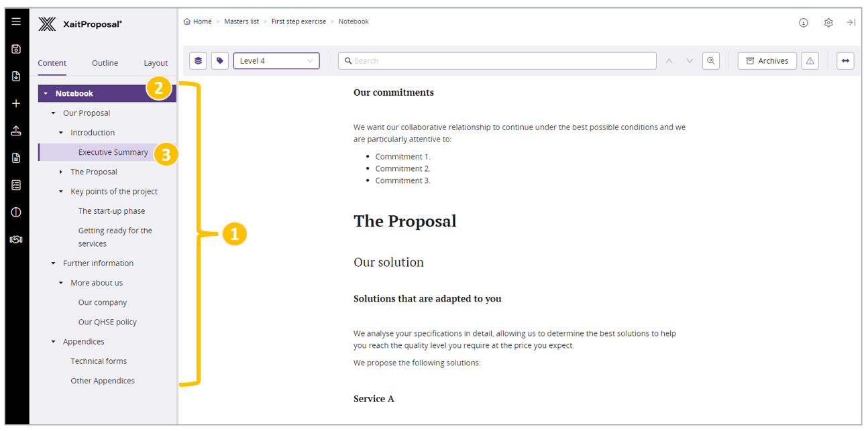Image resolution: width=868 pixels, height=431 pixels.
Task: Click the handshake icon in sidebar
Action: click(x=16, y=239)
